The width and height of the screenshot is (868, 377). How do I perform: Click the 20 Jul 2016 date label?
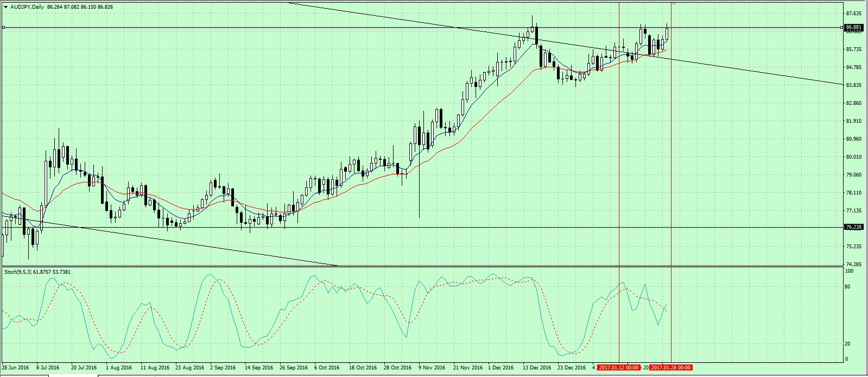coord(84,368)
